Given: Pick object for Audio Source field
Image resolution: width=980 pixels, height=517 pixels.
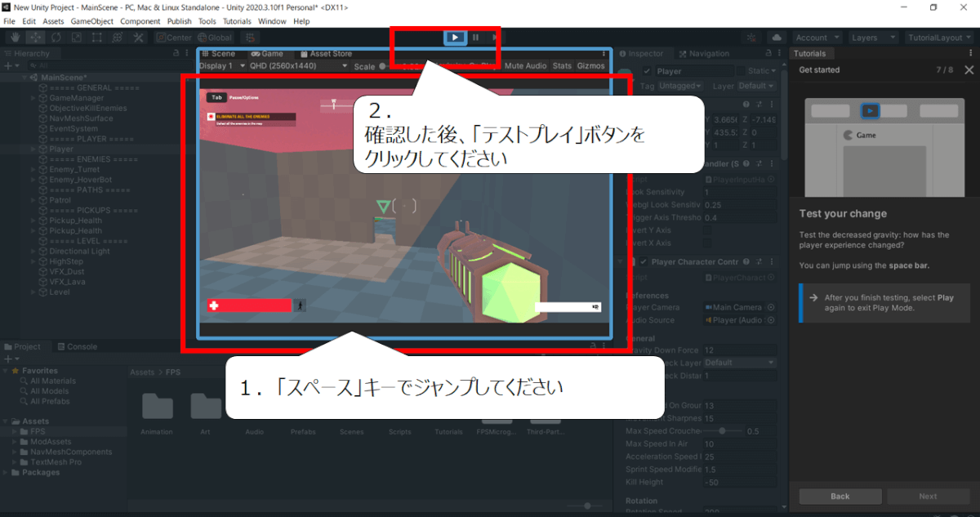Looking at the screenshot, I should click(x=771, y=321).
